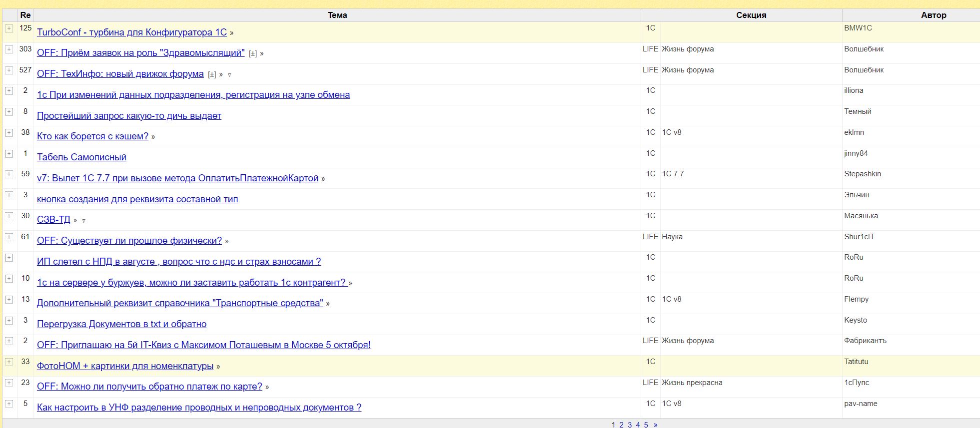Open topic "Простейший запрос какую-то дичь выдает"
980x428 pixels.
pos(129,116)
